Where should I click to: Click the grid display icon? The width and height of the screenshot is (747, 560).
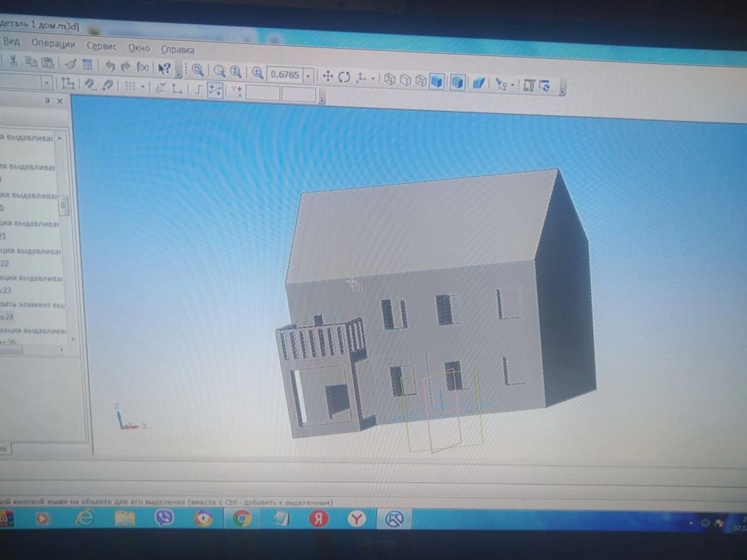click(130, 86)
